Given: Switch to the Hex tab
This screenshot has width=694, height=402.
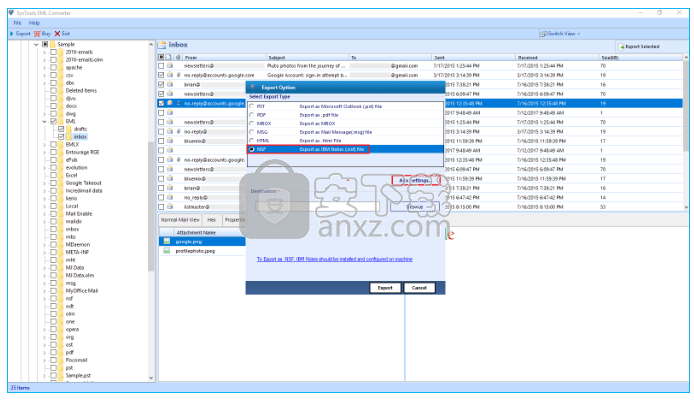Looking at the screenshot, I should point(212,220).
